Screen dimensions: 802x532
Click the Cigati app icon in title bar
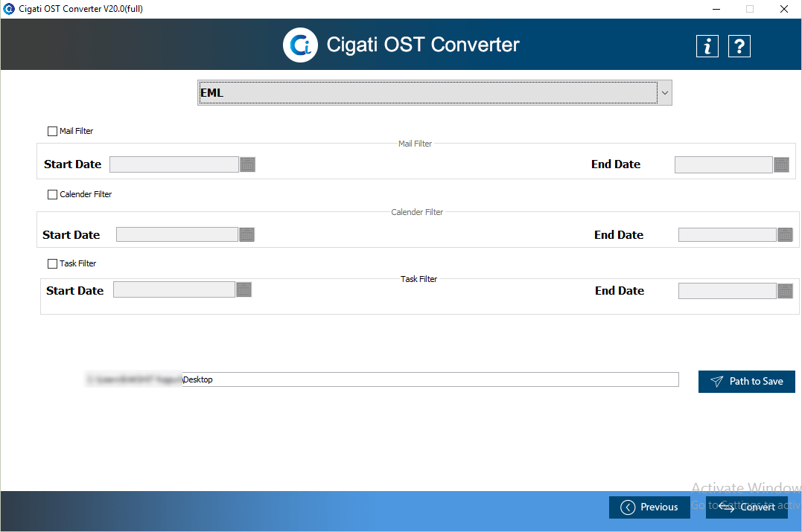click(x=9, y=9)
